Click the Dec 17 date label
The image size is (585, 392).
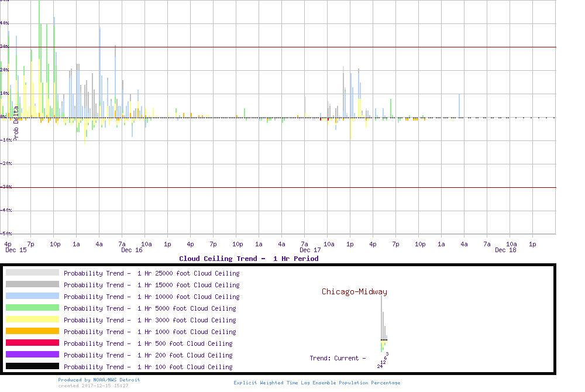tap(310, 250)
